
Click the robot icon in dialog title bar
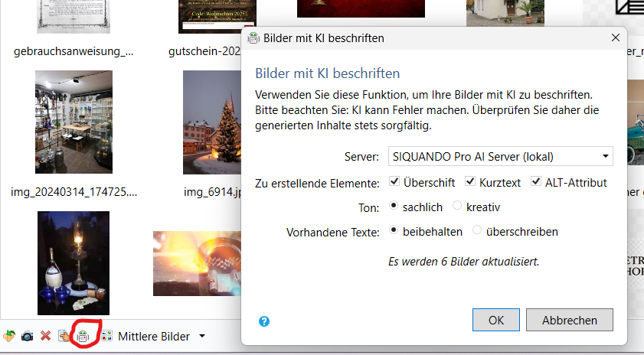[x=253, y=38]
